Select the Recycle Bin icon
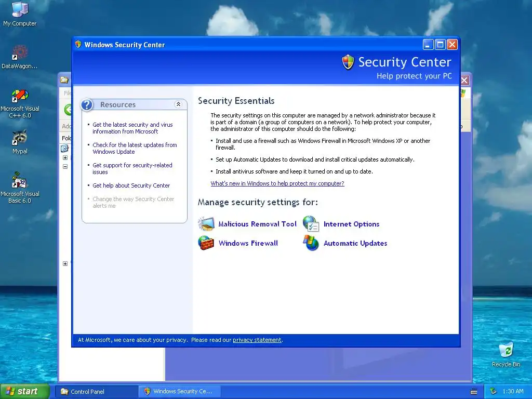Screen dimensions: 532x399 [506, 355]
